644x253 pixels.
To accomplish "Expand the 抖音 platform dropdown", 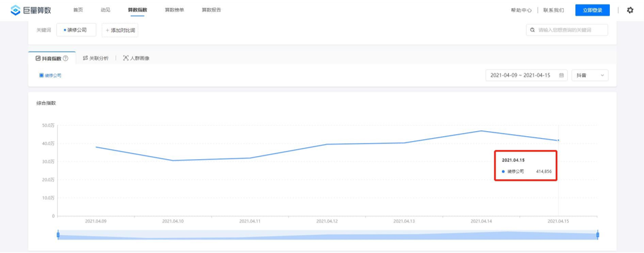I will (589, 75).
